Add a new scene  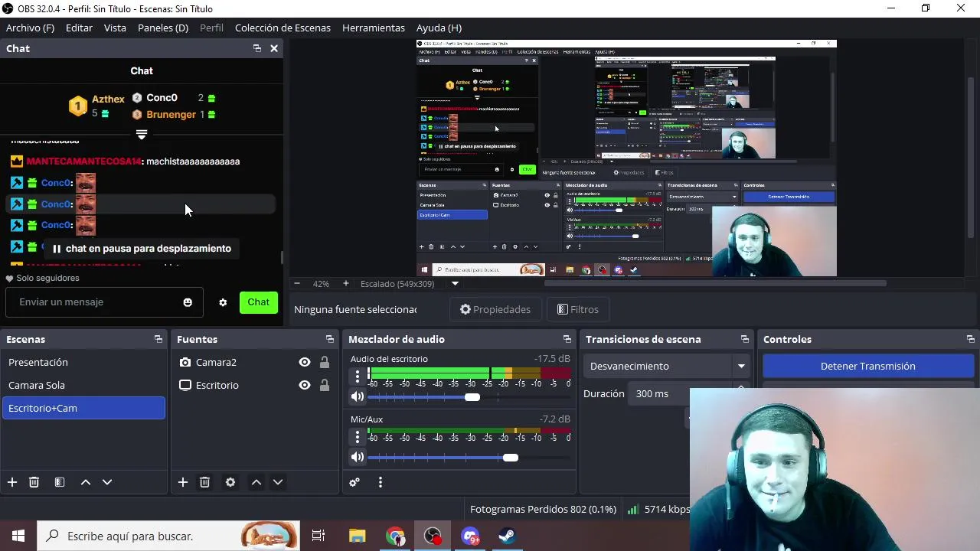pos(12,482)
